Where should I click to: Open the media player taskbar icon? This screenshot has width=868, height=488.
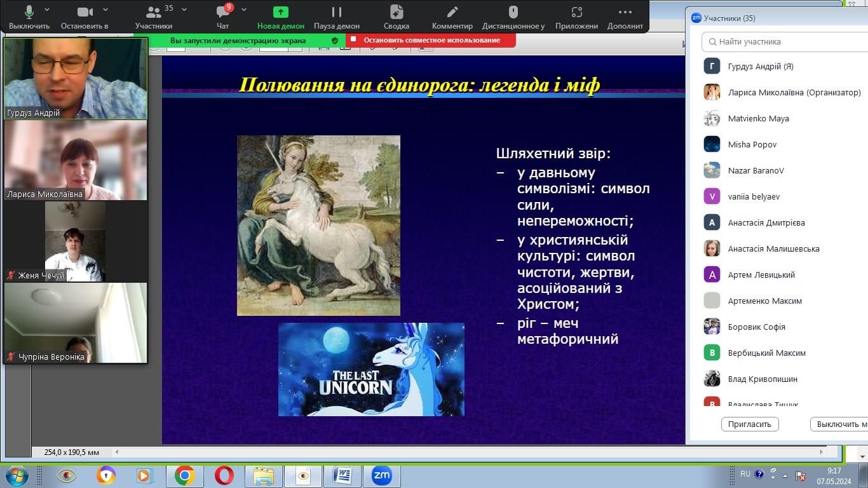[x=145, y=475]
